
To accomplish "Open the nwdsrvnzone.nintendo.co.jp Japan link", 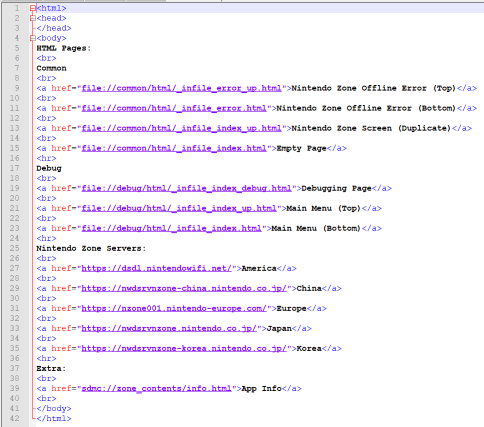I will (x=169, y=328).
